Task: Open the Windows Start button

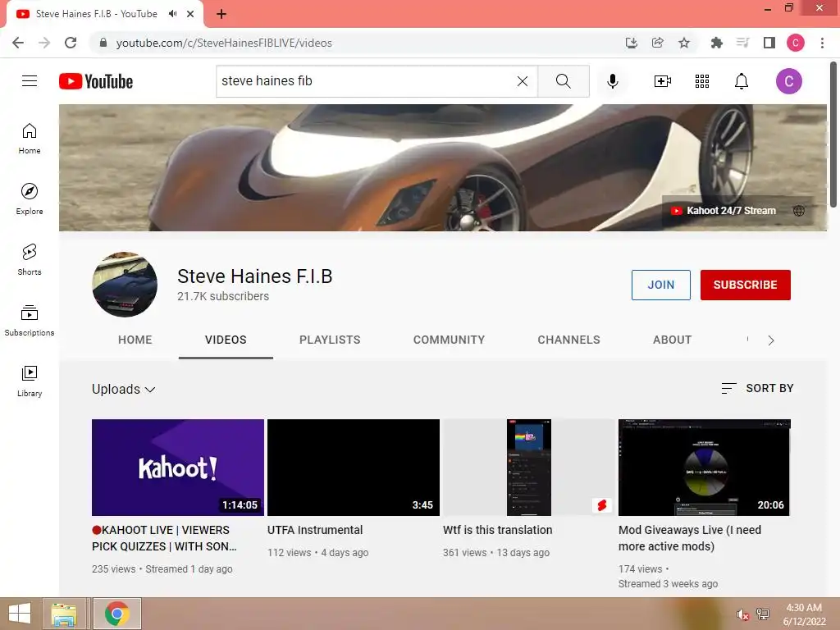Action: [x=20, y=614]
